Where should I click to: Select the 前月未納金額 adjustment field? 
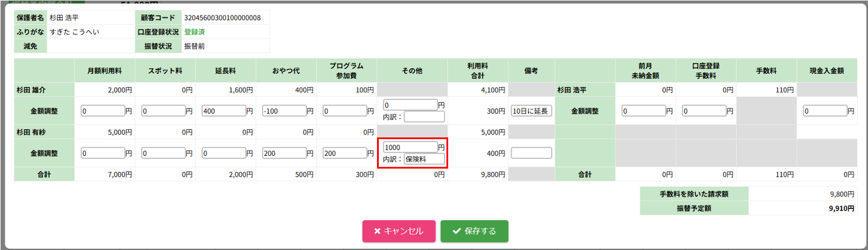[644, 111]
